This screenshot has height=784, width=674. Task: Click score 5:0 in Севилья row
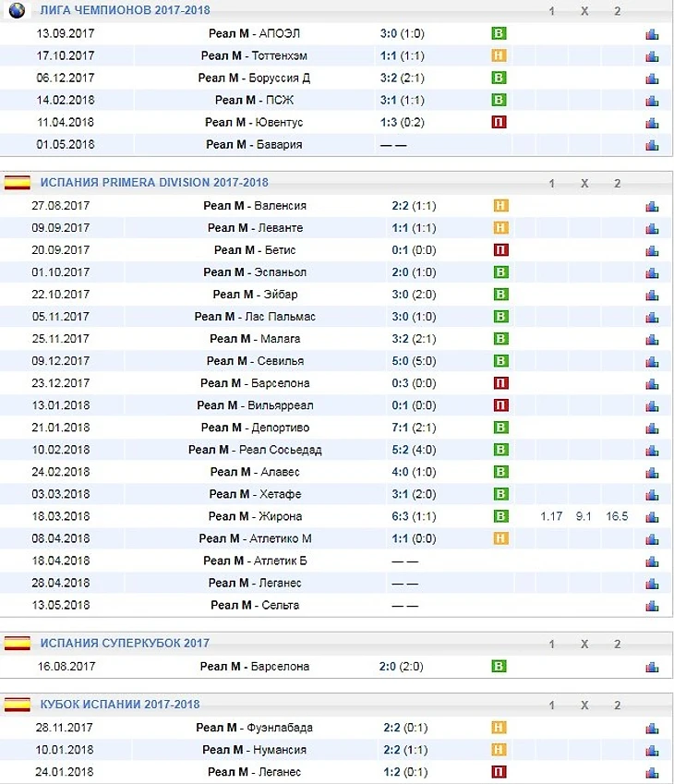[400, 360]
